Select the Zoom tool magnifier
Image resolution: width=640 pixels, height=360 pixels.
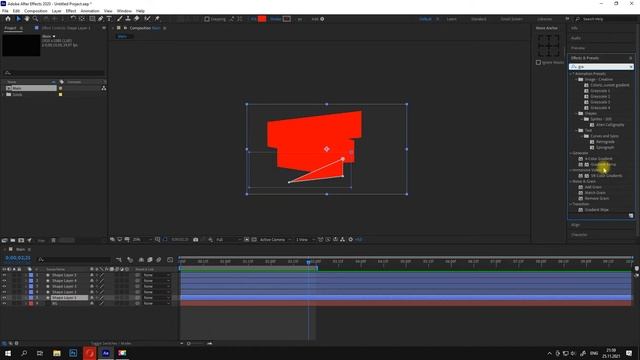click(36, 19)
